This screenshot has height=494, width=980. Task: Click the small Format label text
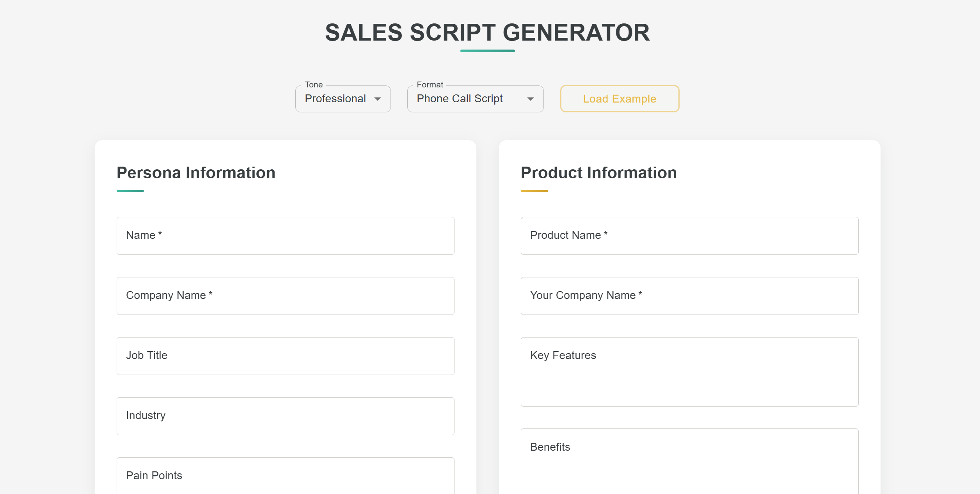pos(430,85)
